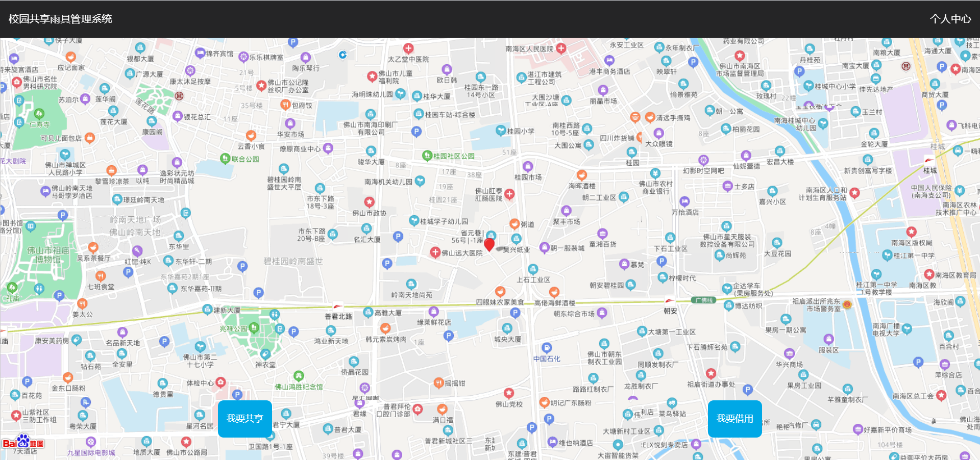Click the 建新大厦 building icon
Screen dimensions: 980x460
(207, 310)
